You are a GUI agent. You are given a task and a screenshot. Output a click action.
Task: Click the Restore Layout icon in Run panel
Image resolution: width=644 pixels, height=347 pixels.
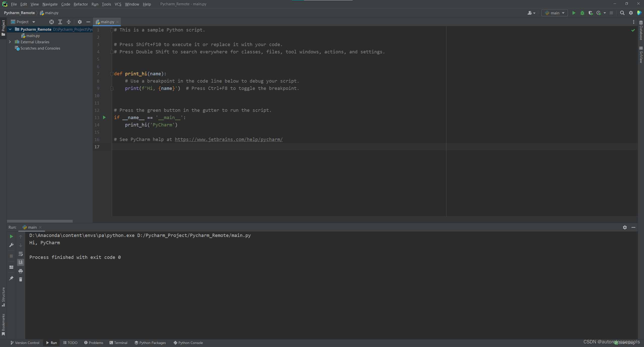(11, 267)
